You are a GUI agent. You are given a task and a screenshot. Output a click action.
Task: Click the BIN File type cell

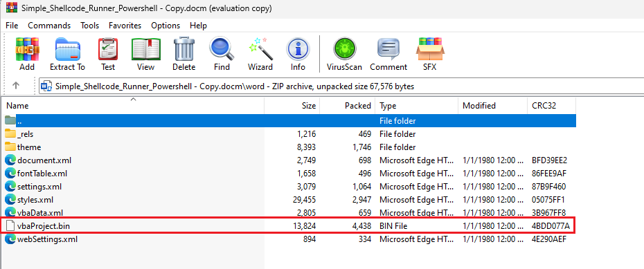point(393,226)
